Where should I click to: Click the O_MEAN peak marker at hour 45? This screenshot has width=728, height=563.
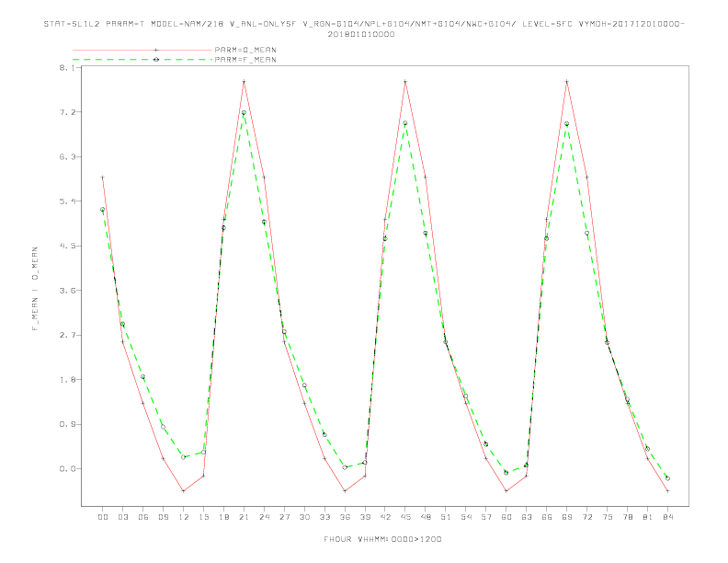[405, 82]
